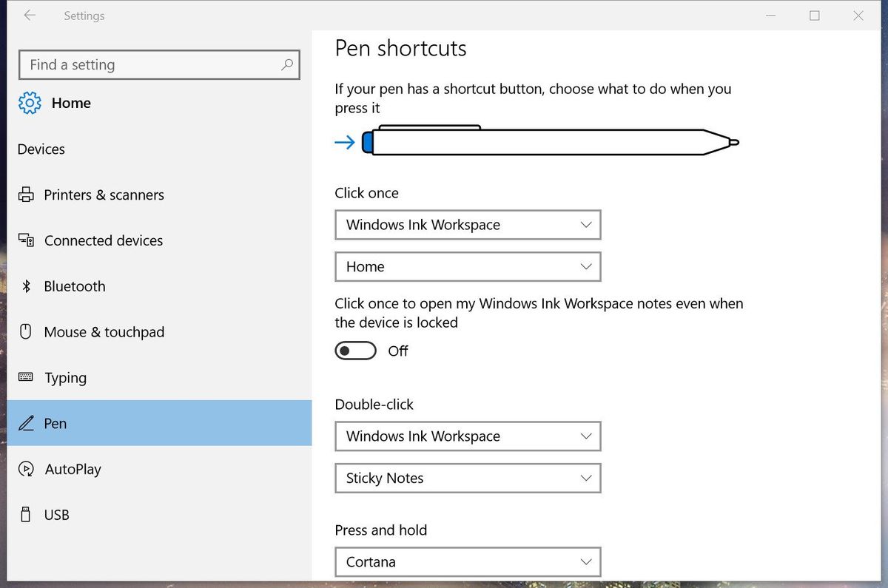
Task: Select the USB icon in sidebar
Action: click(x=27, y=514)
